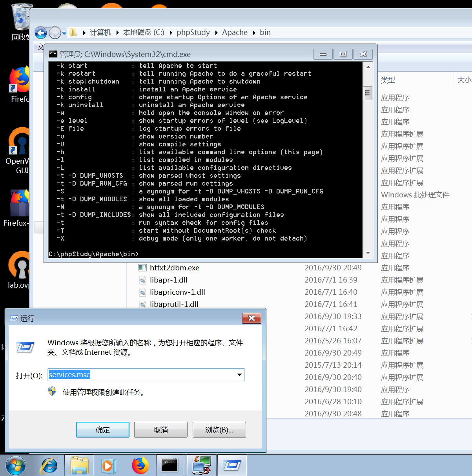The height and width of the screenshot is (476, 472).
Task: Click the cmd.exe title bar icon
Action: (x=53, y=54)
